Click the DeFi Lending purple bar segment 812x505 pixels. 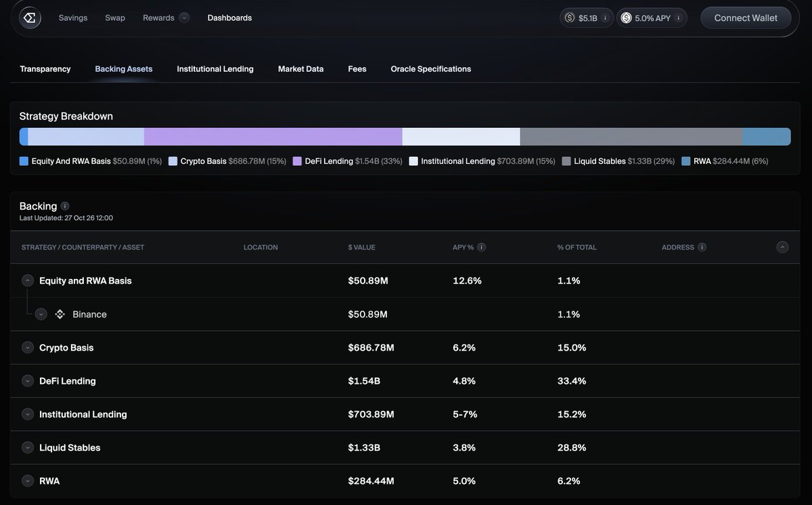coord(273,137)
